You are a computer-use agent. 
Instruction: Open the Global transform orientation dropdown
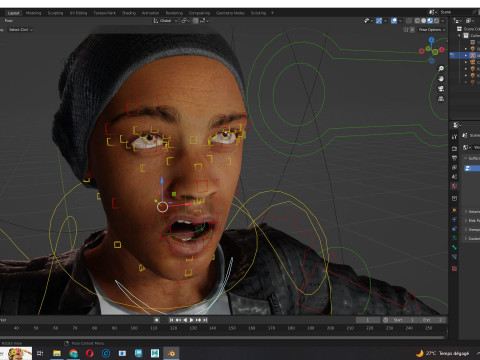coord(165,21)
